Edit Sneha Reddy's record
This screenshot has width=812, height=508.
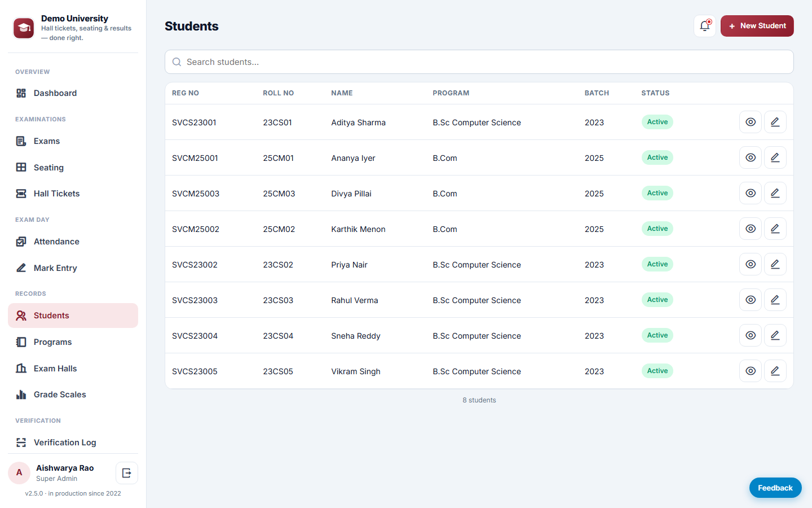(x=775, y=335)
